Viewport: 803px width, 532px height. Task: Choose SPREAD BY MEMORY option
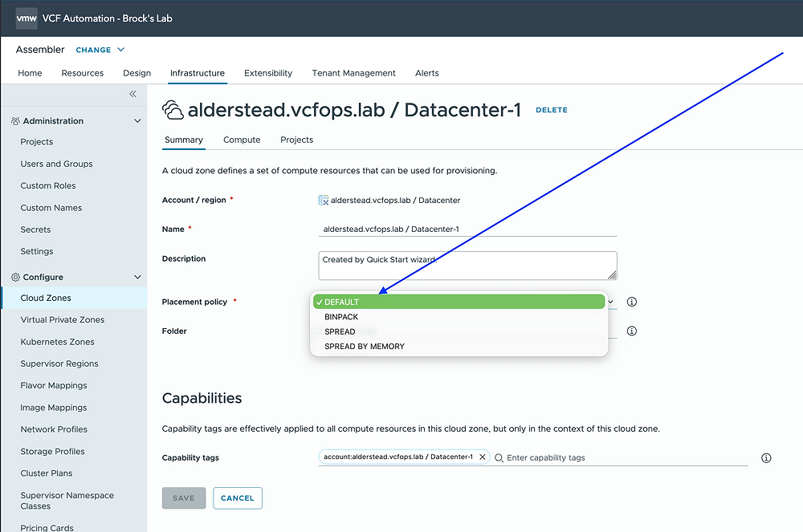459,347
